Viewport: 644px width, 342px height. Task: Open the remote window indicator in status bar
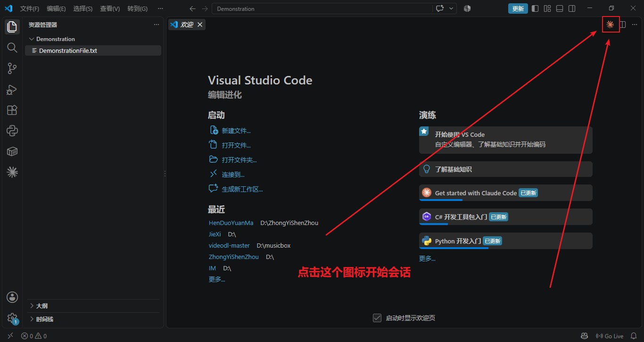coord(10,336)
